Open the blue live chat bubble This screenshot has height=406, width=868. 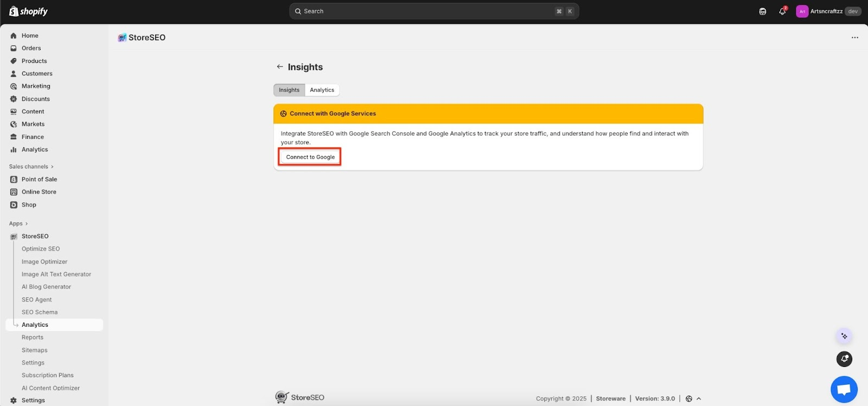(844, 389)
